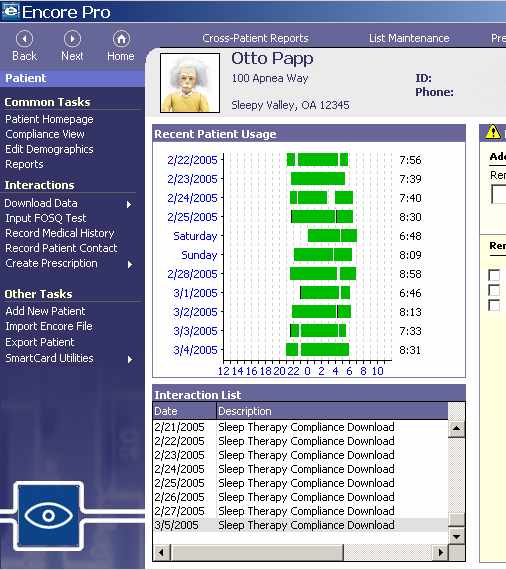
Task: Click the eye logo at bottom left
Action: click(49, 515)
